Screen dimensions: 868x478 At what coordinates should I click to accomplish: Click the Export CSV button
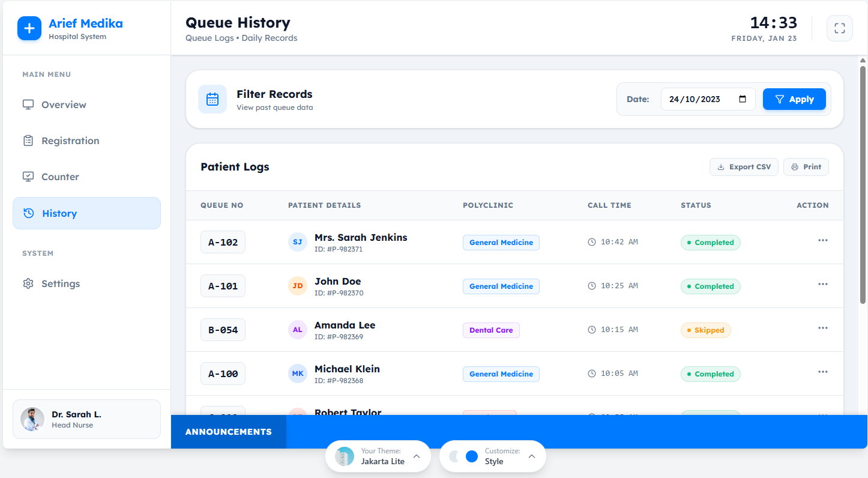744,167
